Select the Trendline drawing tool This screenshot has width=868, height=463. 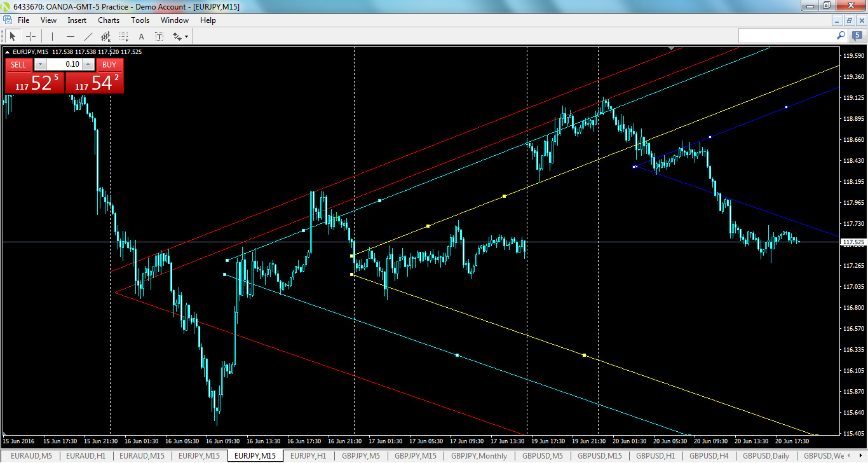tap(88, 36)
